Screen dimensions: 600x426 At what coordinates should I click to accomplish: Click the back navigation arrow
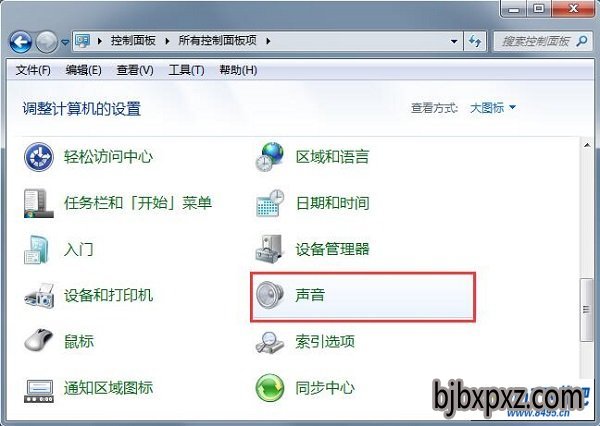click(20, 42)
